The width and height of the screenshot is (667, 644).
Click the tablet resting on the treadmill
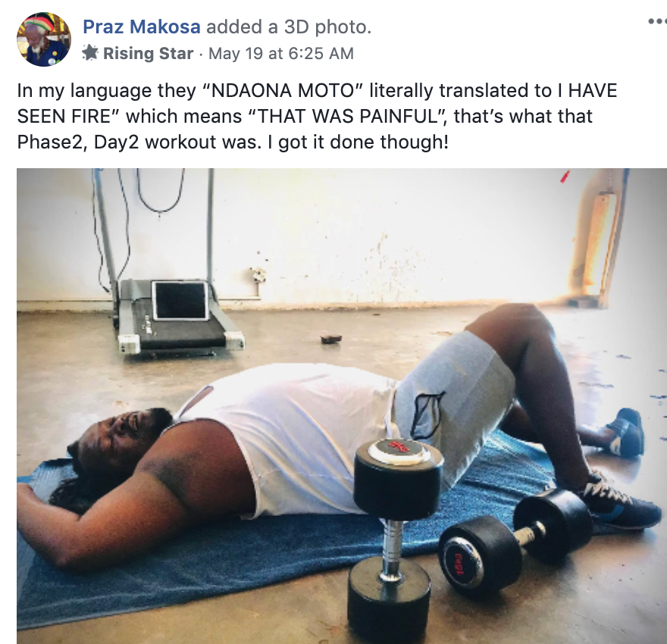pos(181,301)
